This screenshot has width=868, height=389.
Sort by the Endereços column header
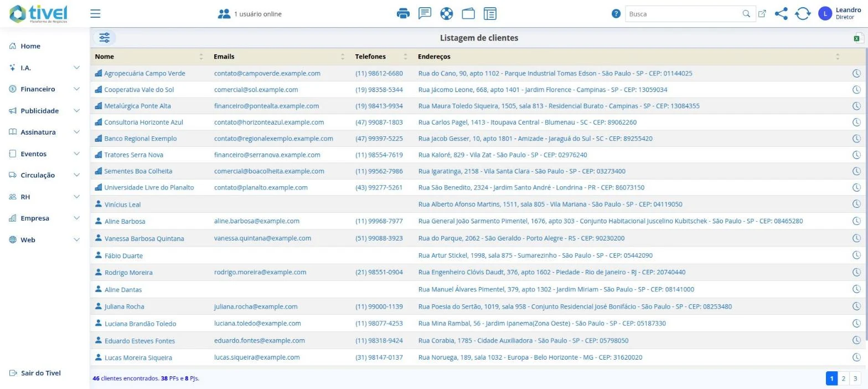629,57
